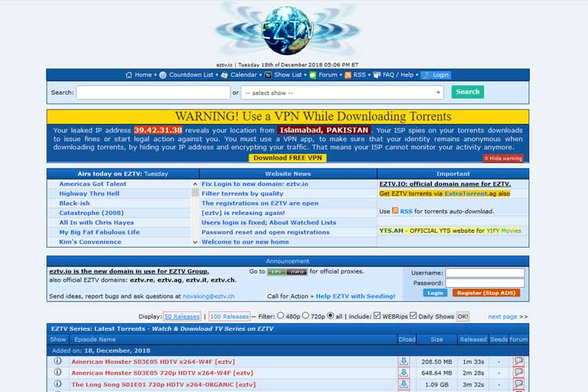Click the Username input field
The height and width of the screenshot is (392, 588).
(485, 273)
